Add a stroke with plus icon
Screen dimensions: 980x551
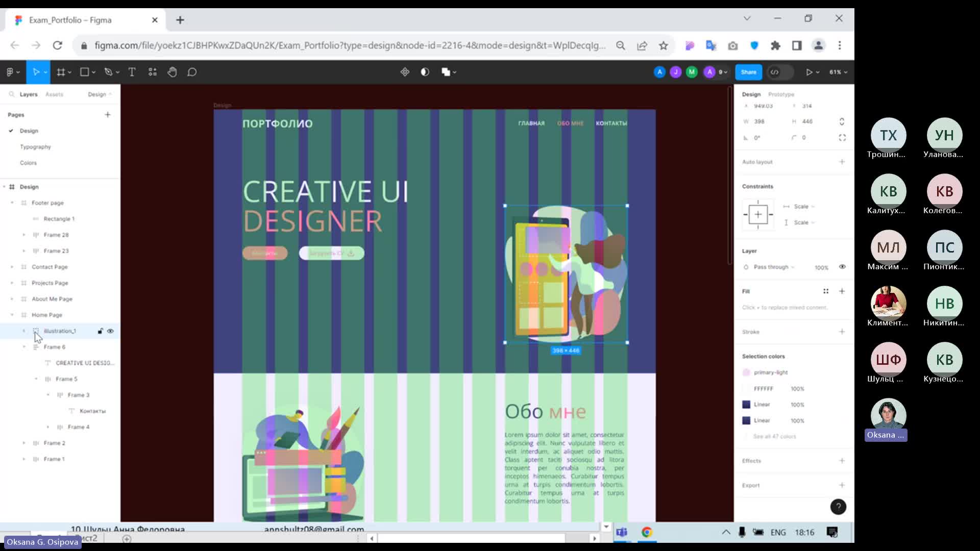(x=842, y=332)
